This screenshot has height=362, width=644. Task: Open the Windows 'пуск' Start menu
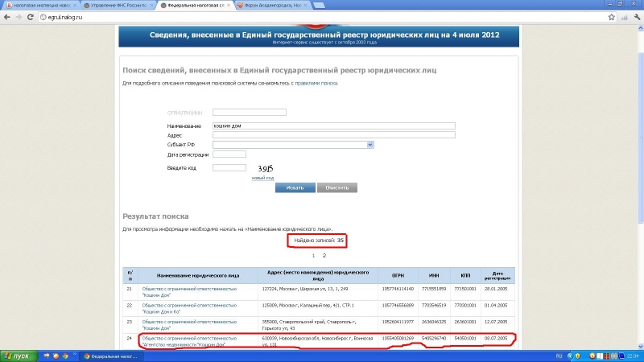pos(19,356)
